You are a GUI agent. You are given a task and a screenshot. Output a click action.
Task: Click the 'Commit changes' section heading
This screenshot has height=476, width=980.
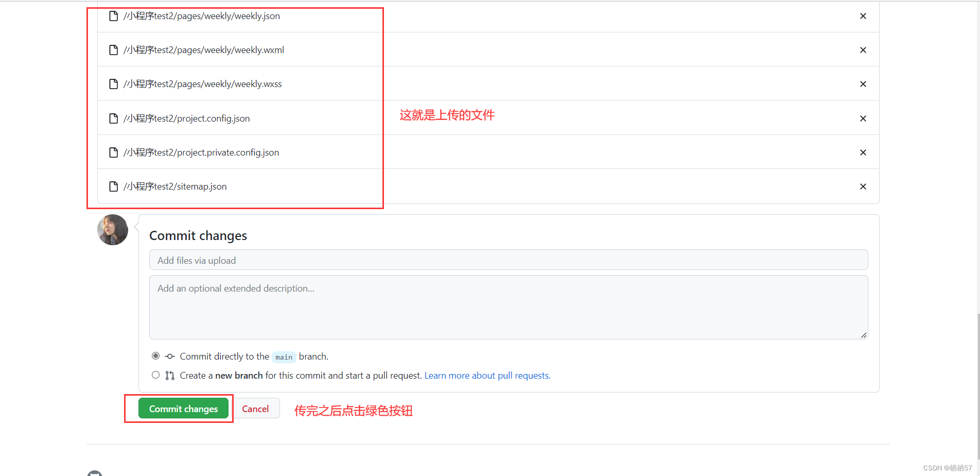(198, 235)
